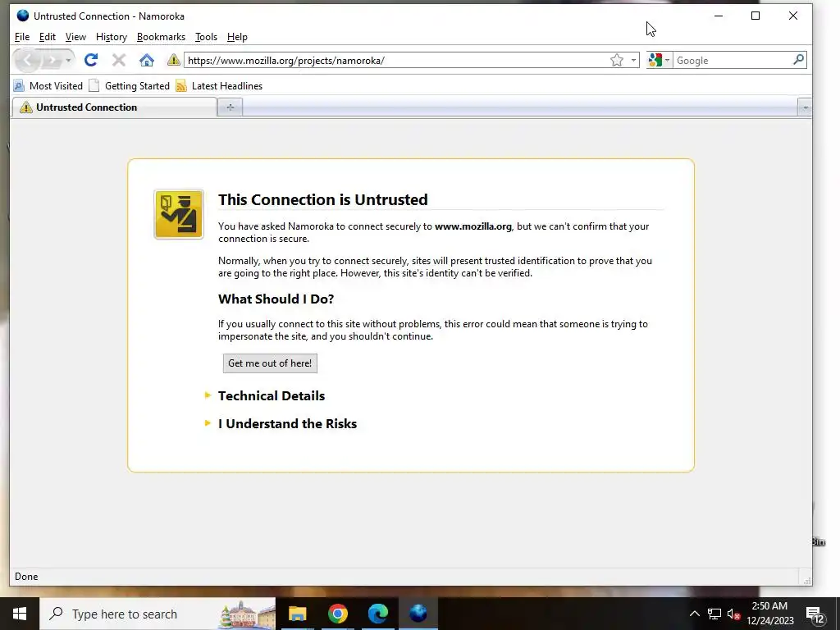Image resolution: width=840 pixels, height=630 pixels.
Task: Click the browser Forward arrow button
Action: [52, 60]
